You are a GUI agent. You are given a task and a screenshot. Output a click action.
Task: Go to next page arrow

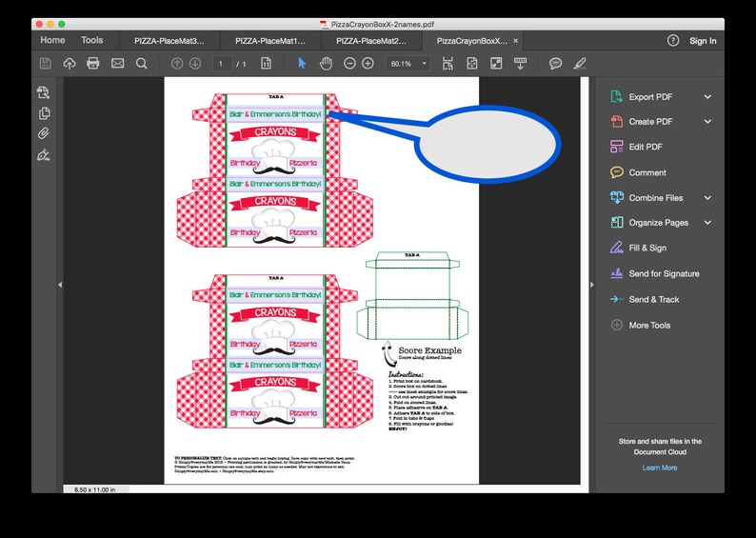tap(195, 63)
